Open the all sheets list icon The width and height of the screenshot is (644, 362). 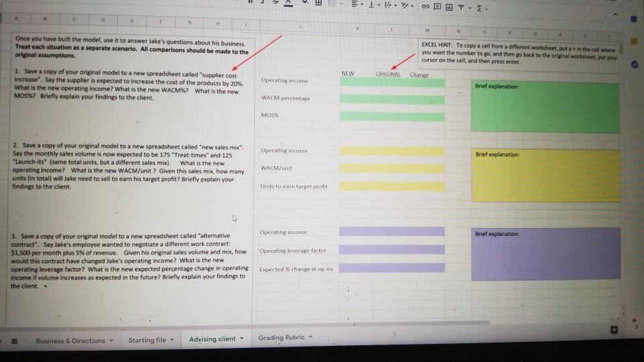(14, 341)
